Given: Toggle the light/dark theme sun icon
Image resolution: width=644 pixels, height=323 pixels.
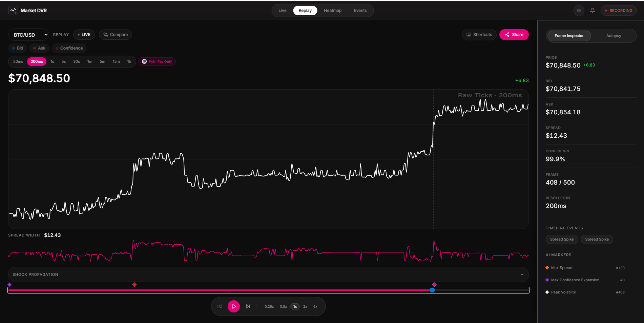Looking at the screenshot, I should point(579,11).
